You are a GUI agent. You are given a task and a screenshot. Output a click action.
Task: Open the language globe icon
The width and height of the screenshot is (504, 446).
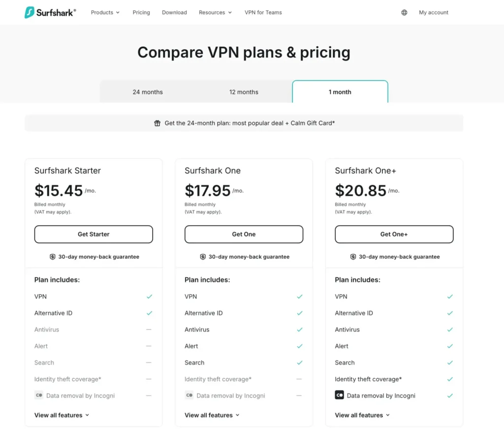click(404, 12)
